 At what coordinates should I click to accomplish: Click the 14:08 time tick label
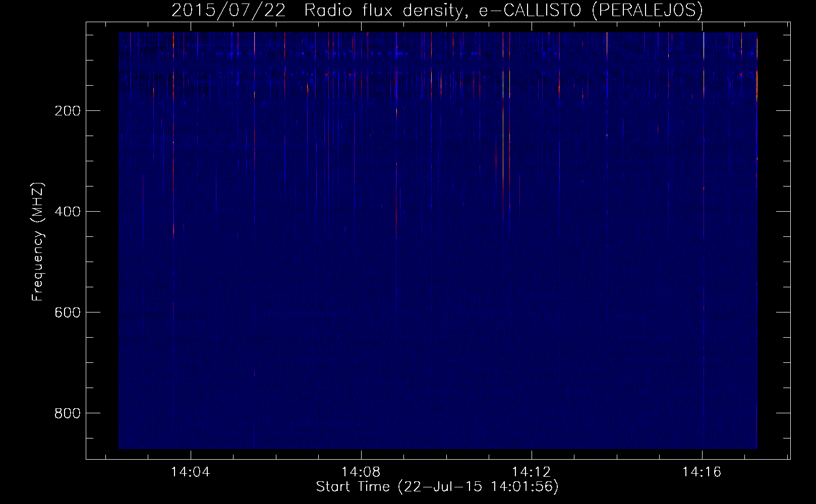click(x=361, y=472)
